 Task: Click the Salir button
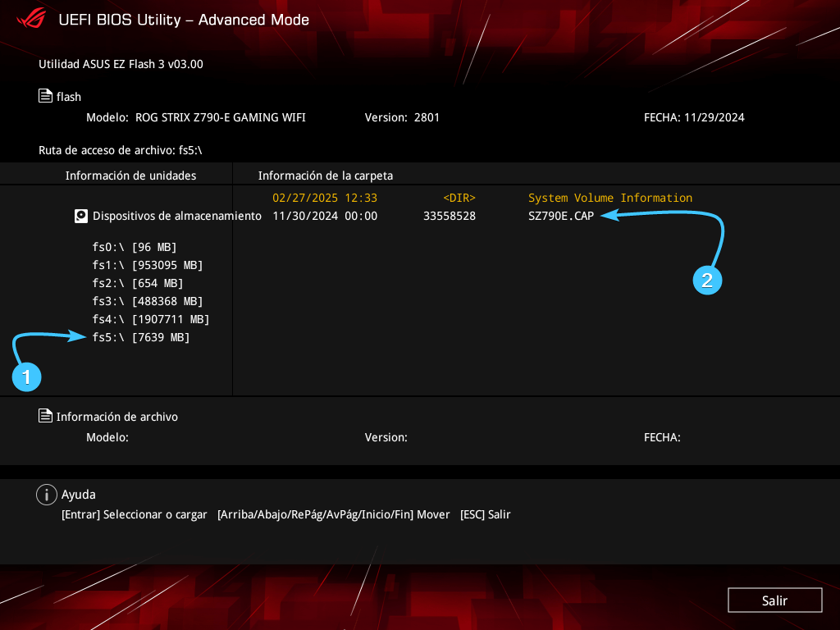pyautogui.click(x=774, y=600)
